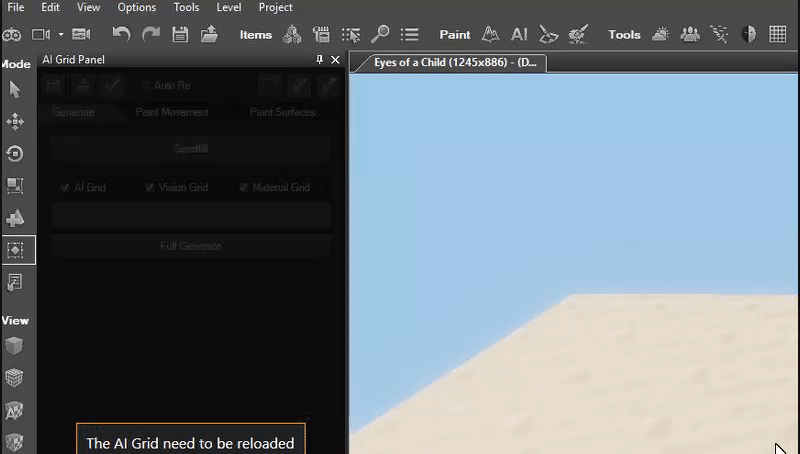Screen dimensions: 800x454
Task: Click the AI Grid Panel checkmark icon
Action: (x=112, y=86)
